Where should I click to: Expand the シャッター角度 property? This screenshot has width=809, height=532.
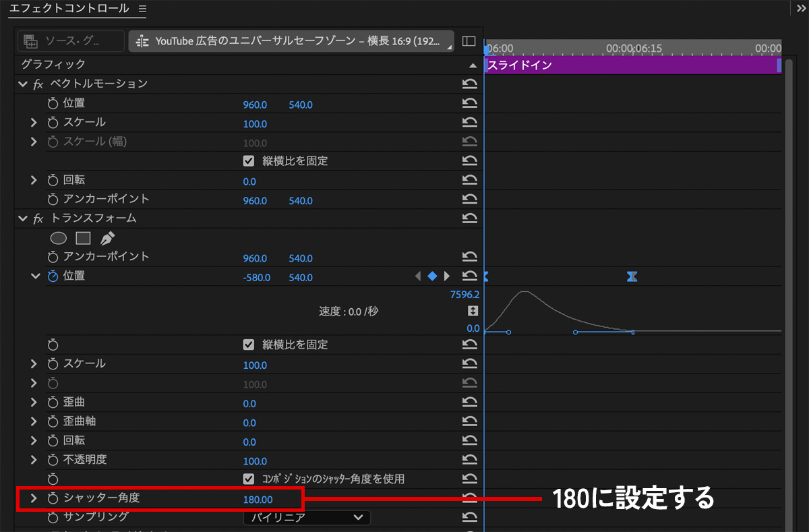tap(34, 499)
